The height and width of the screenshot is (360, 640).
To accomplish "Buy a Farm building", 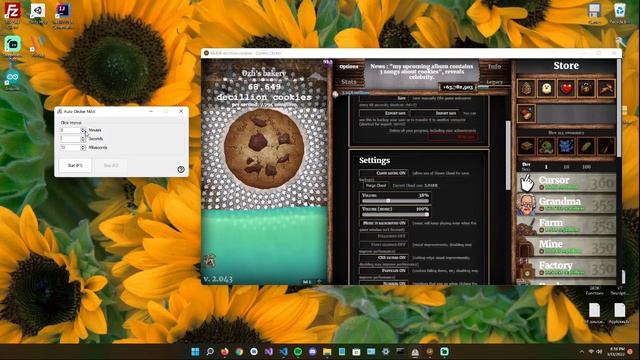I will click(566, 225).
